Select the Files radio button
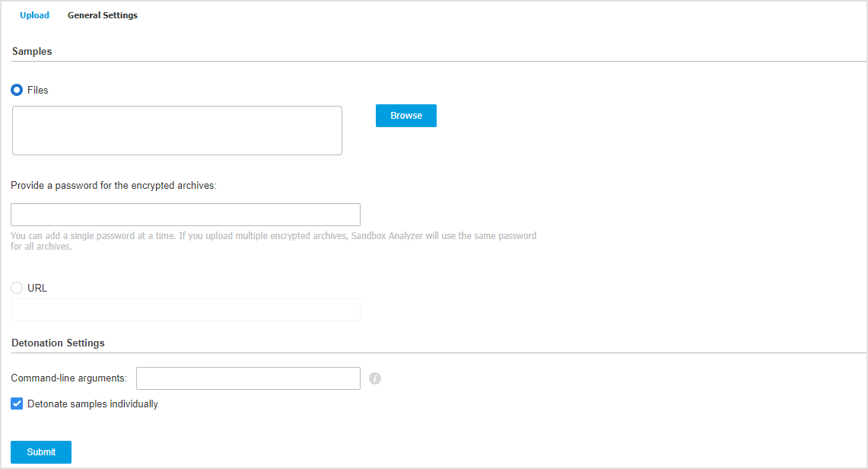This screenshot has height=469, width=868. click(x=16, y=90)
